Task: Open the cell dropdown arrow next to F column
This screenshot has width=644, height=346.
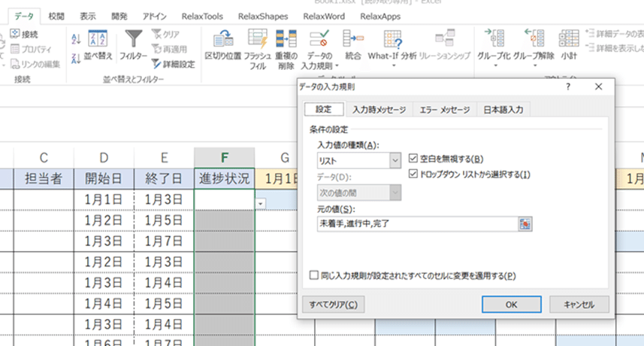Action: (261, 204)
